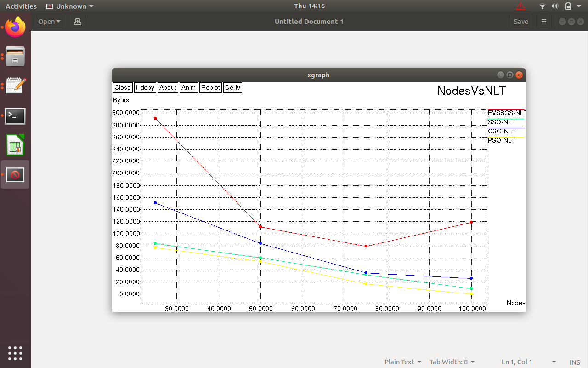588x368 pixels.
Task: Click the xgraph window title bar
Action: tap(318, 75)
